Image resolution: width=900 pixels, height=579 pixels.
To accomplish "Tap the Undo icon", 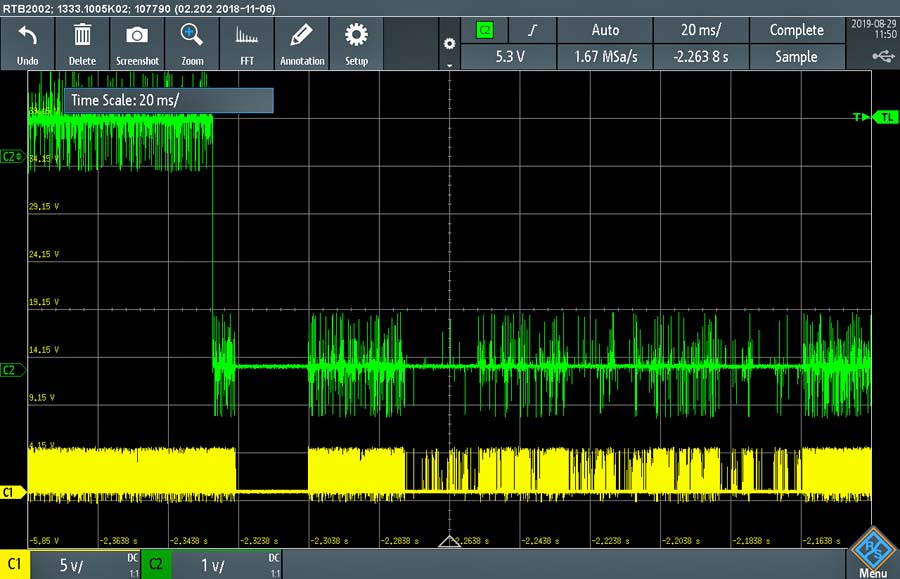I will [x=28, y=44].
